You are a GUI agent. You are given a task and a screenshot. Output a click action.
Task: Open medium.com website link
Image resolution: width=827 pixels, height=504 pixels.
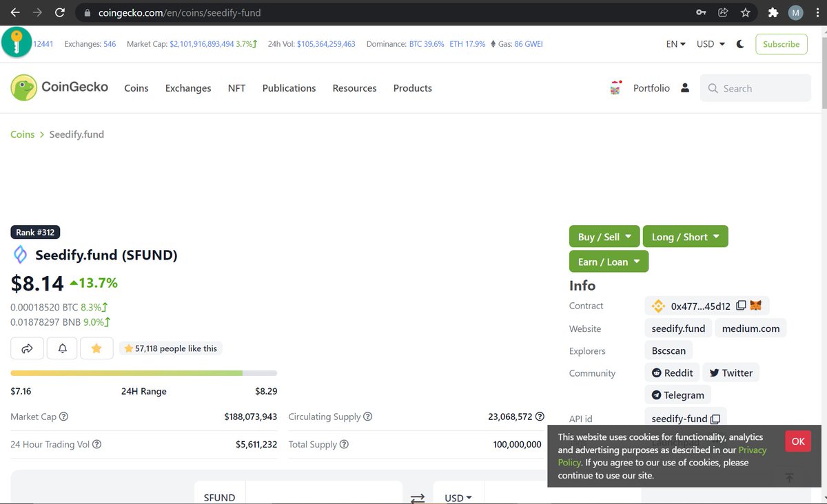coord(751,328)
